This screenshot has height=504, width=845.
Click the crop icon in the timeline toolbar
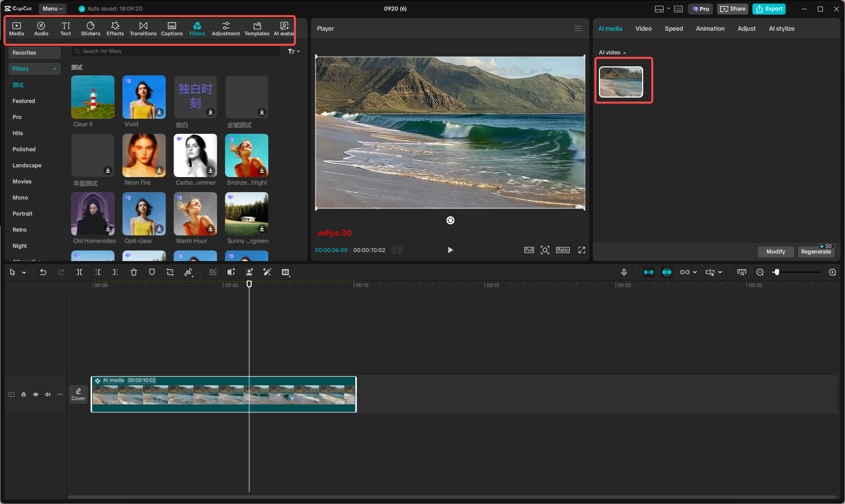170,272
